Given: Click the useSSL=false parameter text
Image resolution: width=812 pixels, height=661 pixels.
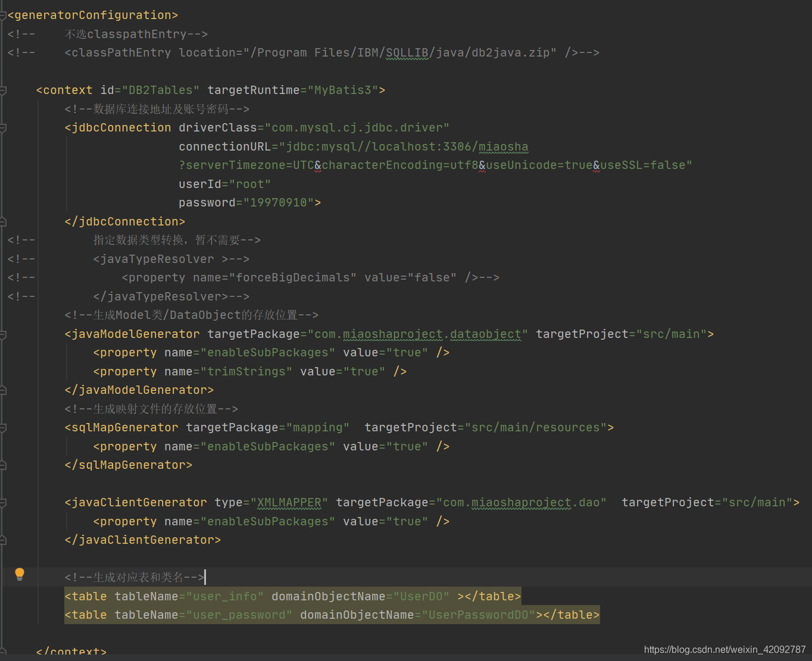Looking at the screenshot, I should pyautogui.click(x=643, y=165).
